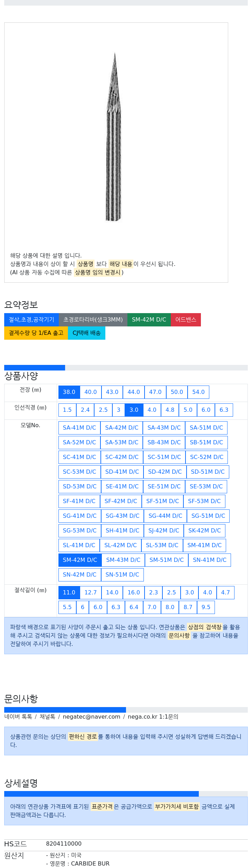Pick the 6.3 shank diameter option

(224, 410)
